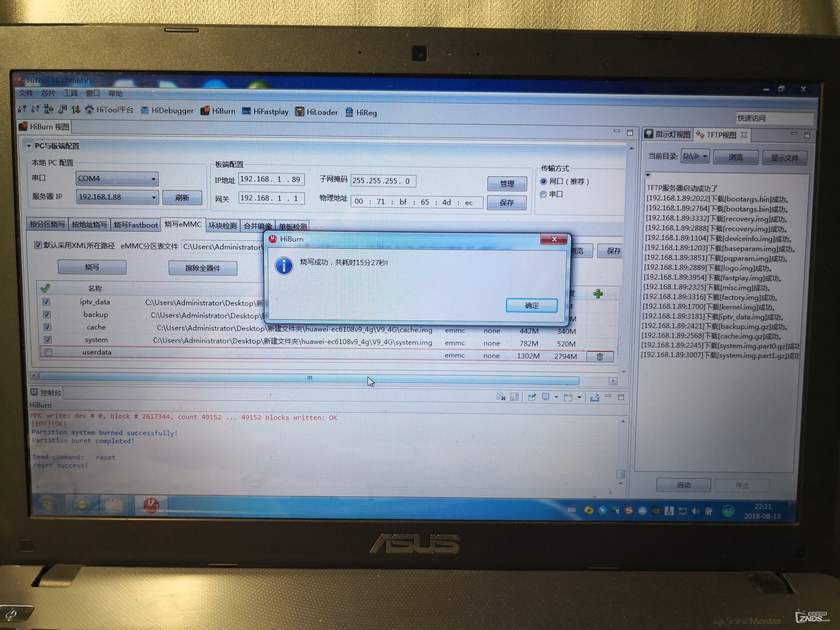
Task: Delete userdata row with trash icon
Action: click(x=599, y=356)
